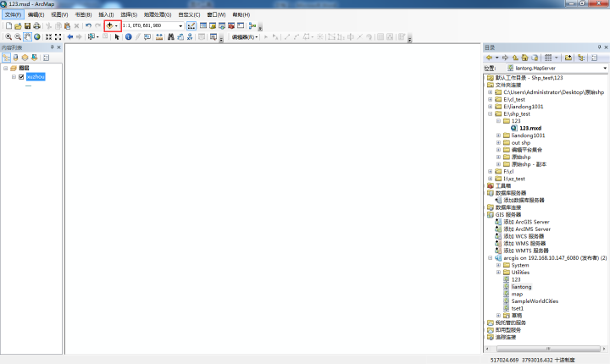Image resolution: width=610 pixels, height=364 pixels.
Task: Open the 文件(F) menu
Action: click(14, 14)
